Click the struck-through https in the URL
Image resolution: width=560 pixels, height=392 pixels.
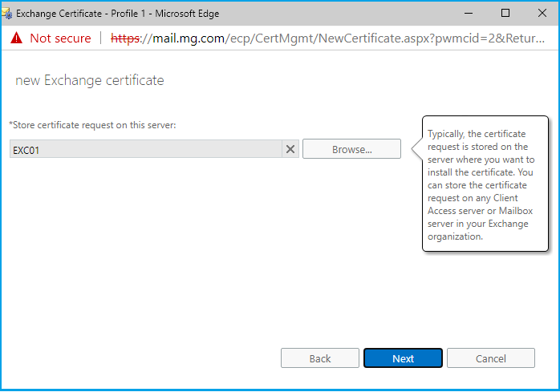125,38
